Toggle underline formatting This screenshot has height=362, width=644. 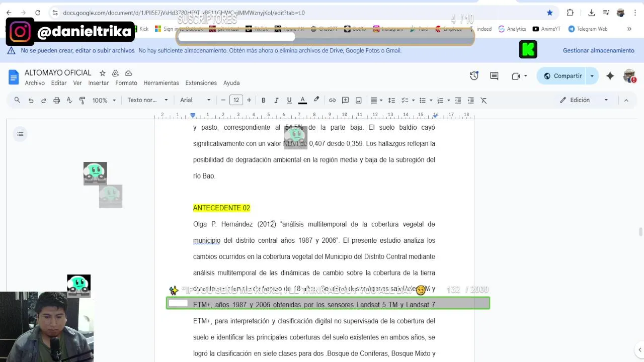pyautogui.click(x=289, y=100)
